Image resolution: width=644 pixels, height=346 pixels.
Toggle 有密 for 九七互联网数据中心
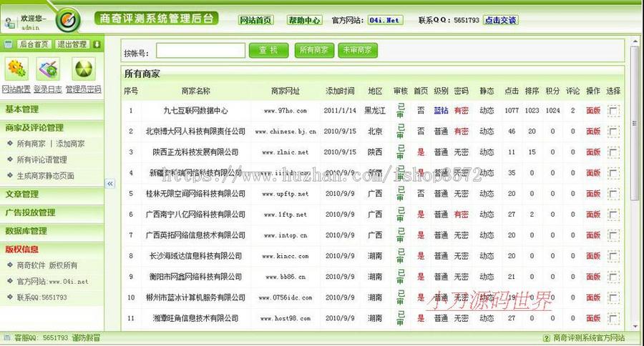(462, 111)
